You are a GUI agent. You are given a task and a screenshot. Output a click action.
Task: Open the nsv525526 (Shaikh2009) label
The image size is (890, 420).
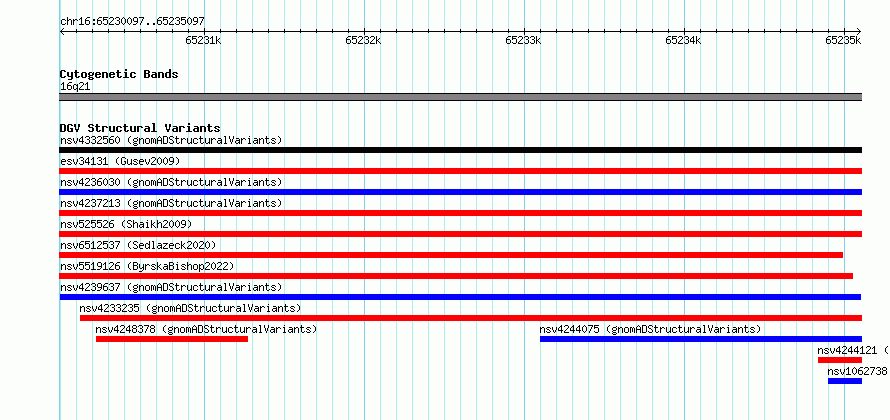126,224
